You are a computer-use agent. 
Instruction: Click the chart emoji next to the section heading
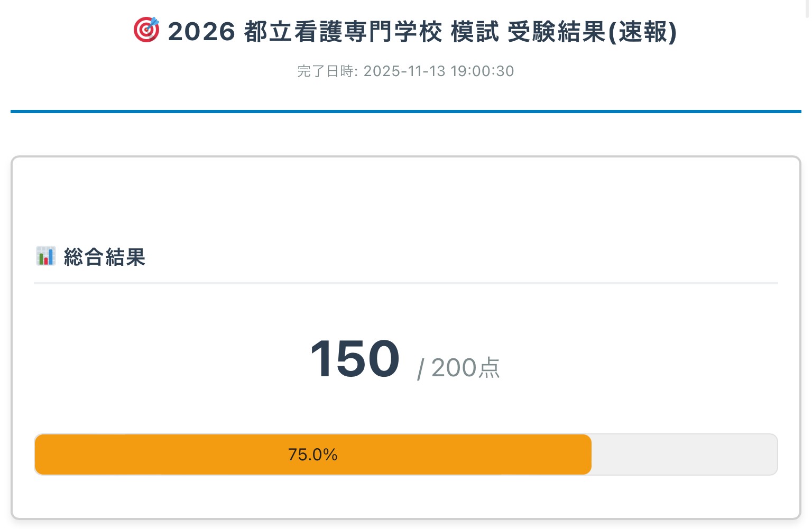point(45,256)
